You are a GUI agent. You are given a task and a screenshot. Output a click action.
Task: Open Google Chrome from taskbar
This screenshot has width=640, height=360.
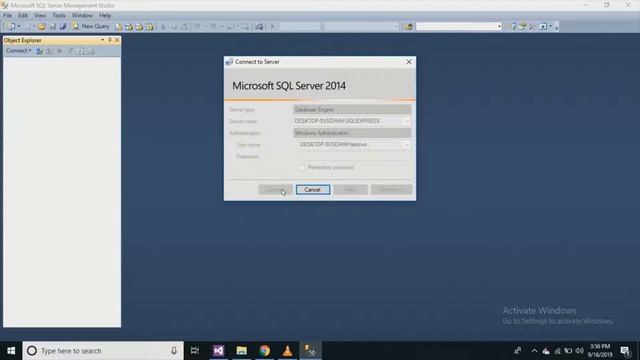[264, 351]
